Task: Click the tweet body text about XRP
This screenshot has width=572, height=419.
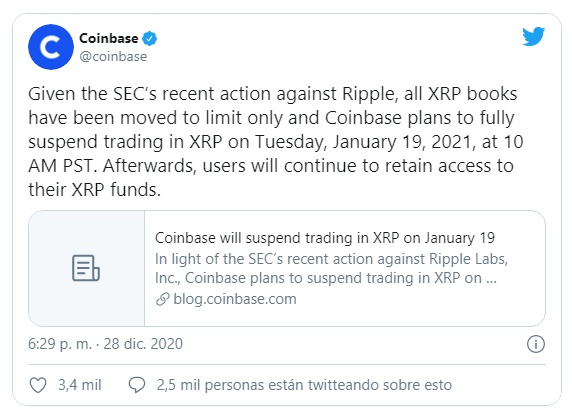Action: click(x=276, y=142)
